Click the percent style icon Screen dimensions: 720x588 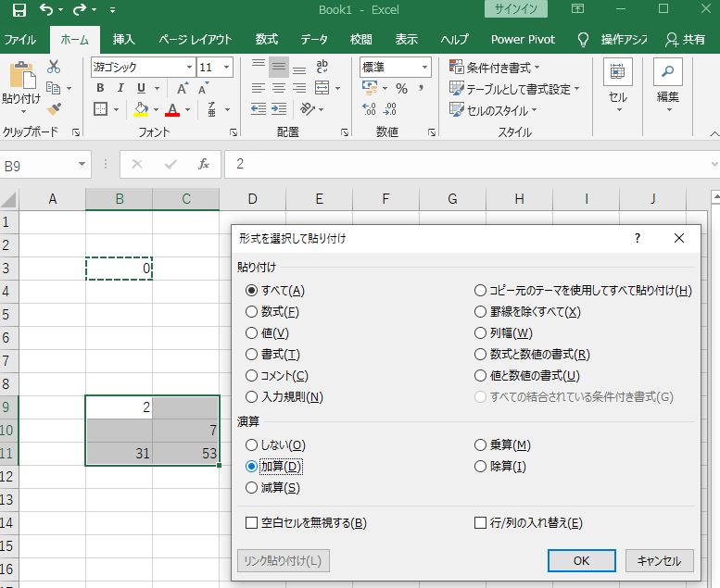click(x=401, y=88)
